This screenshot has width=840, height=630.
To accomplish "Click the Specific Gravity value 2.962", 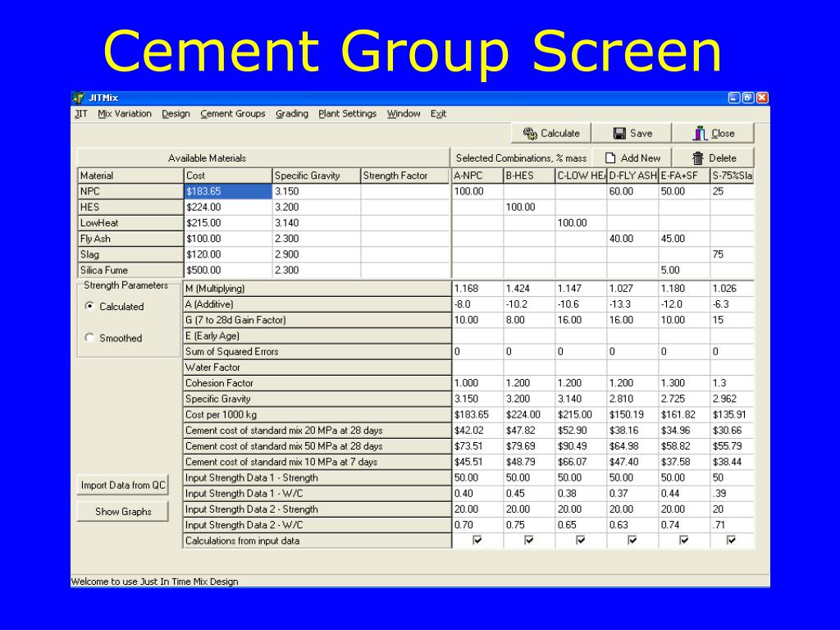I will click(732, 399).
